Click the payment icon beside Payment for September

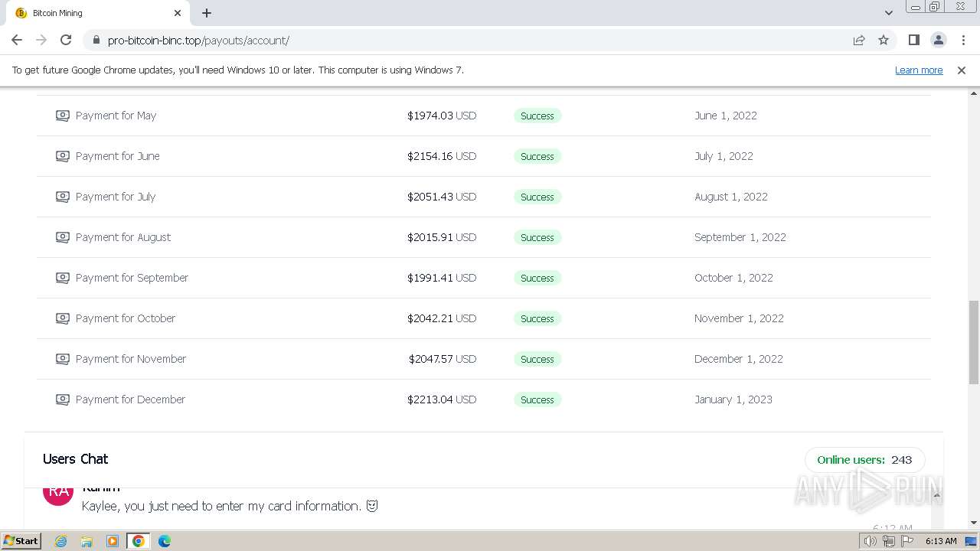[x=63, y=278]
